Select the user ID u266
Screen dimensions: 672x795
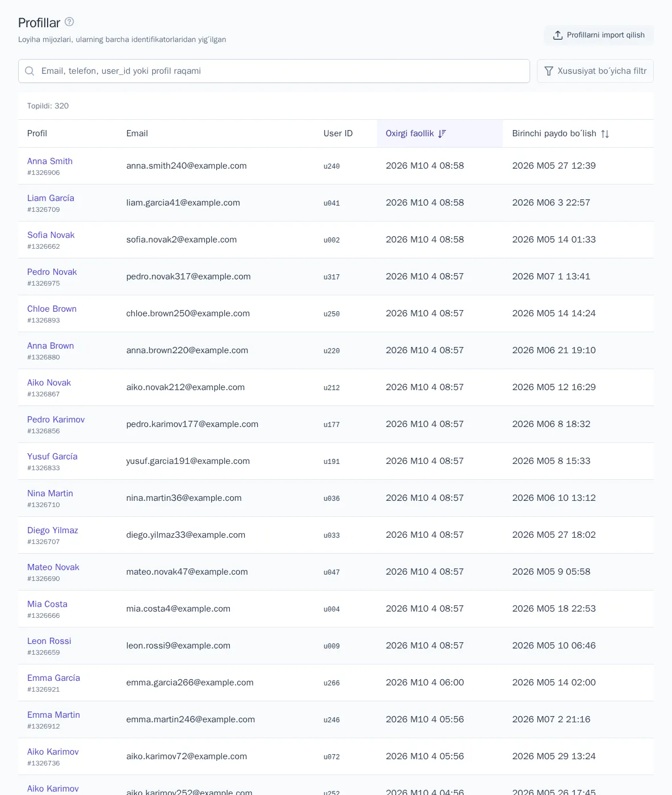click(x=331, y=683)
